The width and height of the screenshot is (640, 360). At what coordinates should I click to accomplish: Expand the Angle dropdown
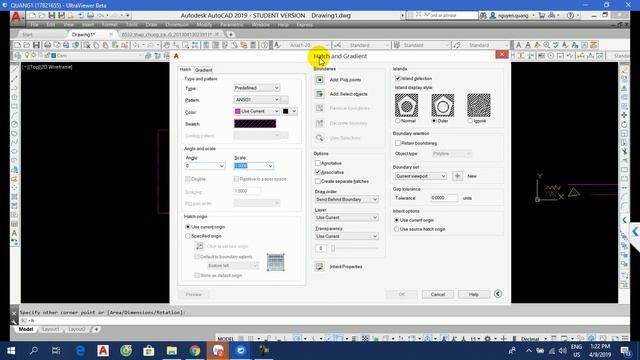tap(222, 166)
